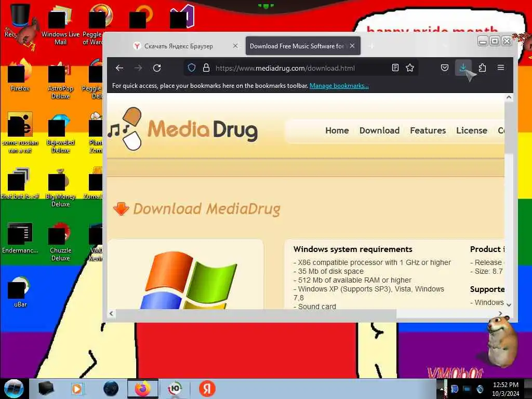Click the forward arrow in Firefox toolbar
Image resolution: width=532 pixels, height=399 pixels.
coord(138,68)
